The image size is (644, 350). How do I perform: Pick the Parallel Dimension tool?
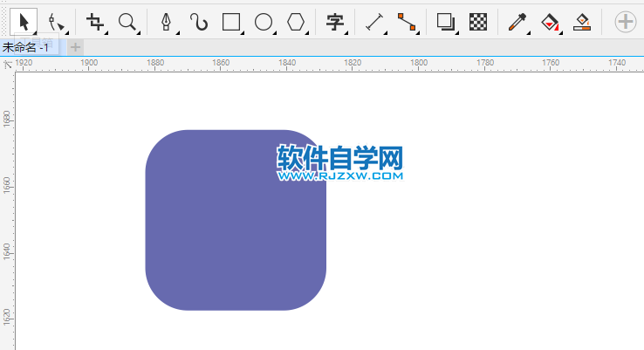[x=374, y=22]
